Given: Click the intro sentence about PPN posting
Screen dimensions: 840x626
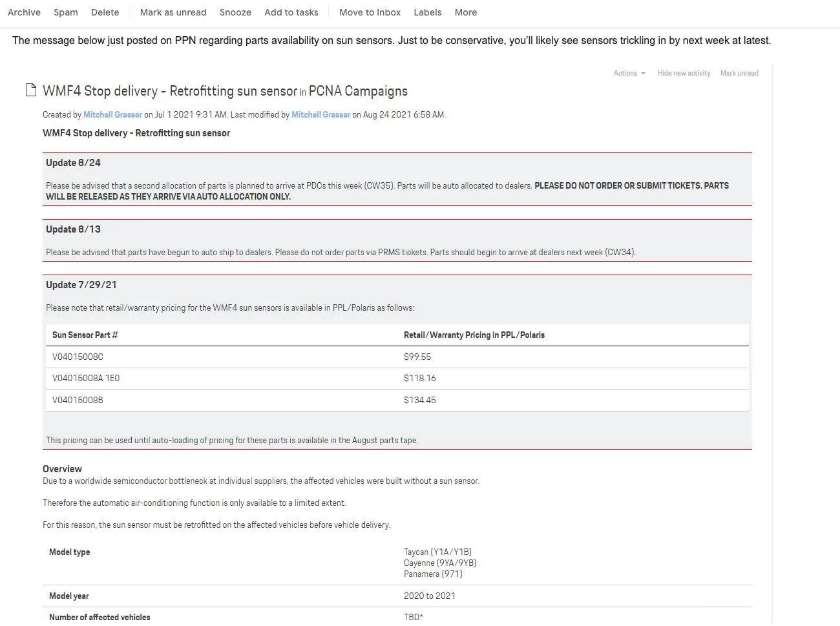Looking at the screenshot, I should [x=392, y=40].
